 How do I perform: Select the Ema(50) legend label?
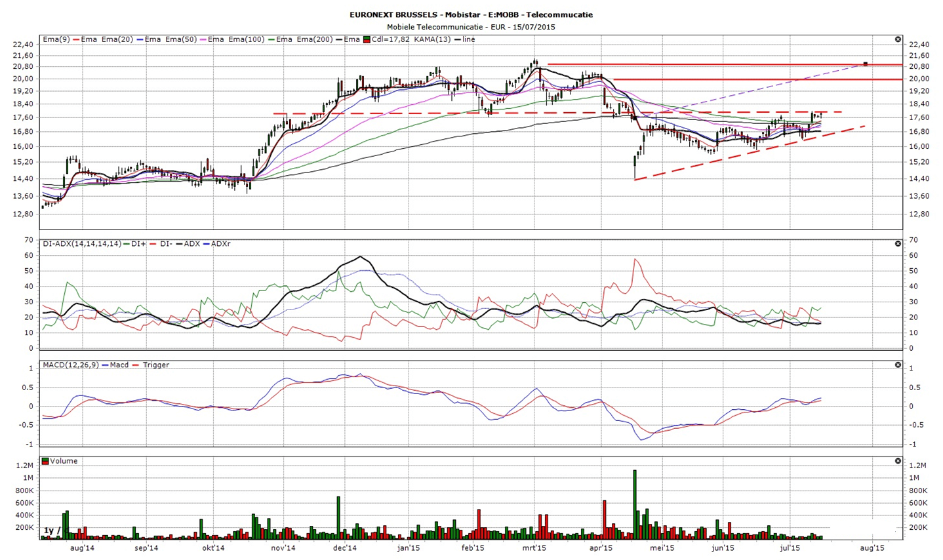pos(181,39)
